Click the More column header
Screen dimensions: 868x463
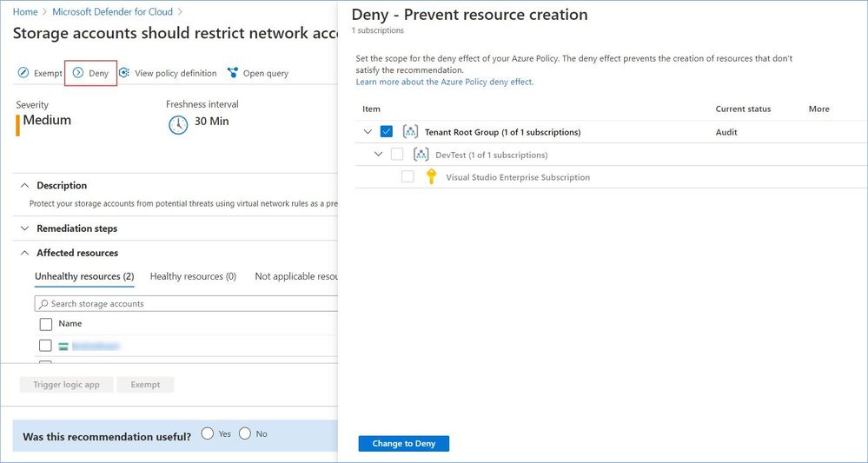[818, 109]
